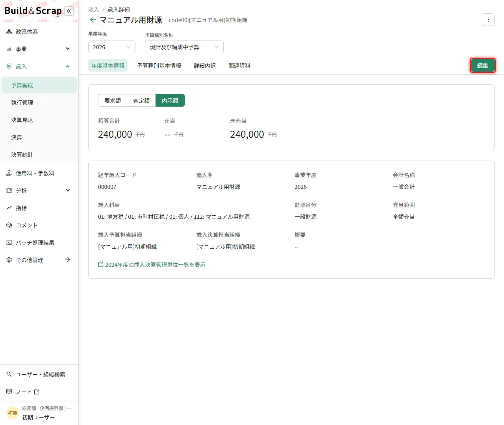This screenshot has width=504, height=425.
Task: Click the コメント speech bubble icon
Action: tap(9, 225)
